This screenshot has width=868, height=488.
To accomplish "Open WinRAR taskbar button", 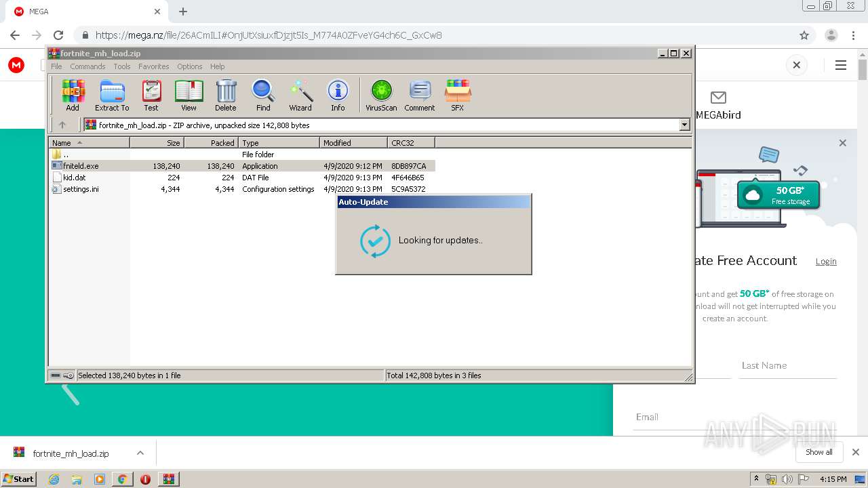I will (169, 479).
